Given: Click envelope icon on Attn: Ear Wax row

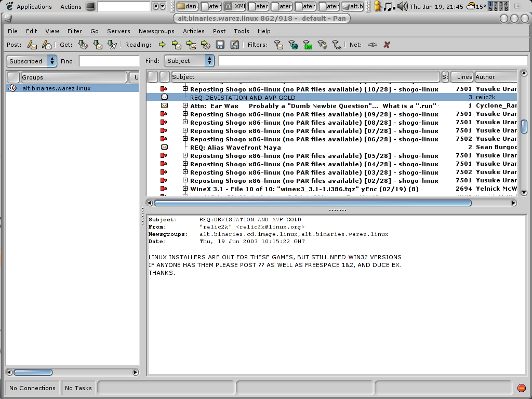Looking at the screenshot, I should [x=164, y=105].
